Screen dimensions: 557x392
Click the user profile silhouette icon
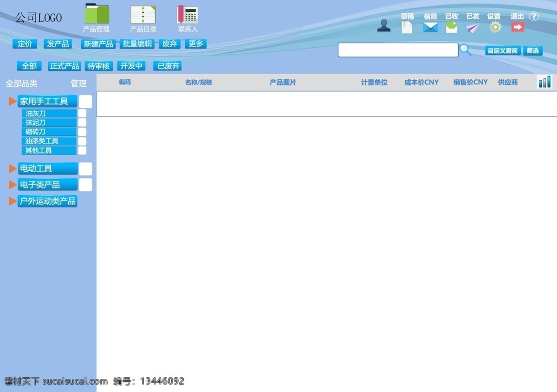[x=384, y=26]
